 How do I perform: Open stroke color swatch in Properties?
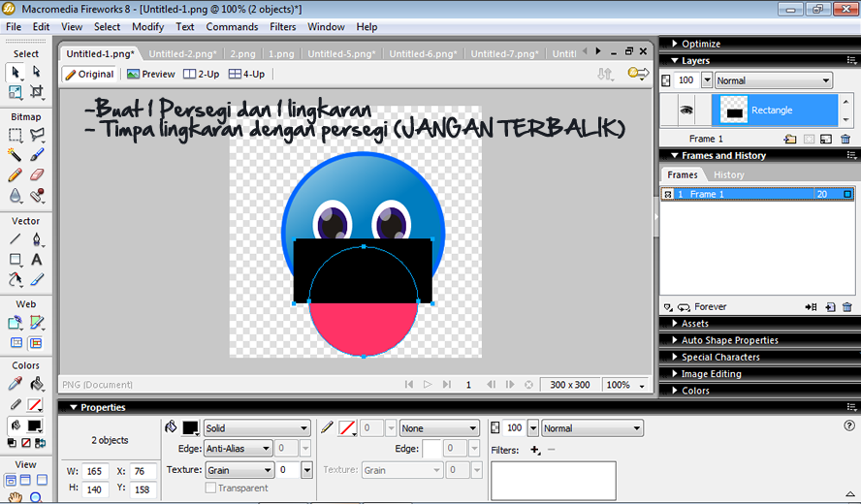(347, 428)
